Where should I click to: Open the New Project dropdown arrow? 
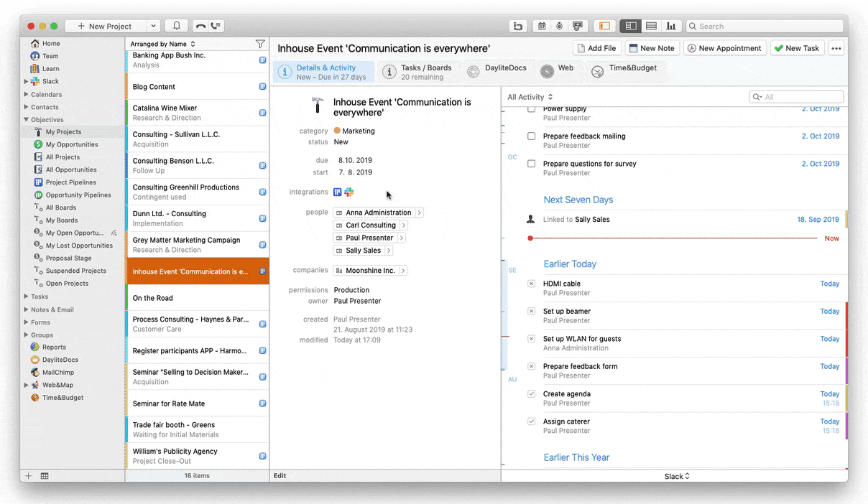[153, 26]
